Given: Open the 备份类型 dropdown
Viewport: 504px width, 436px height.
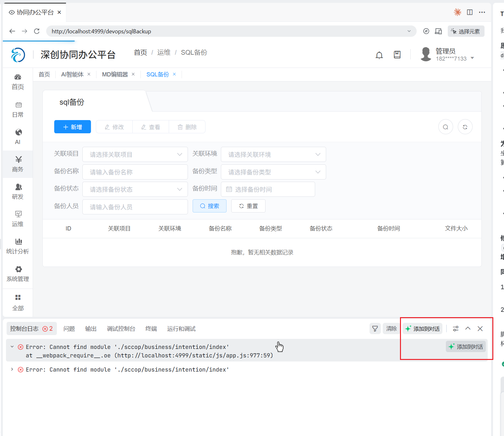Looking at the screenshot, I should 273,172.
